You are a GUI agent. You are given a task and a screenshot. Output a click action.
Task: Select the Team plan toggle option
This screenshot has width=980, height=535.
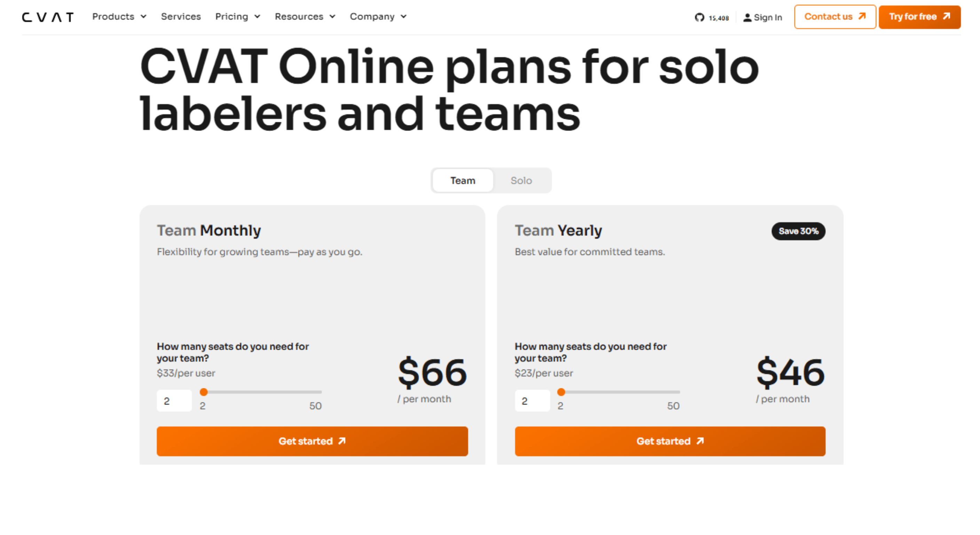pos(463,180)
